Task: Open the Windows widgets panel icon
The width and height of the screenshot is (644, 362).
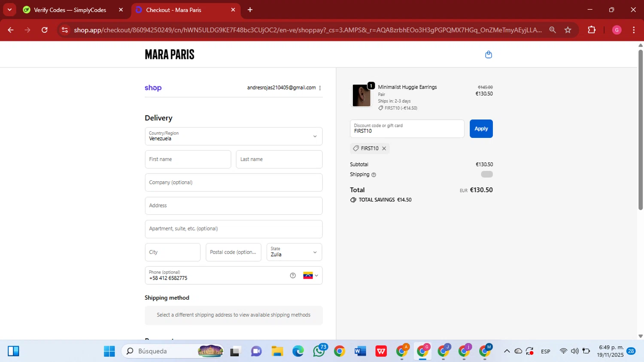Action: pos(13,351)
